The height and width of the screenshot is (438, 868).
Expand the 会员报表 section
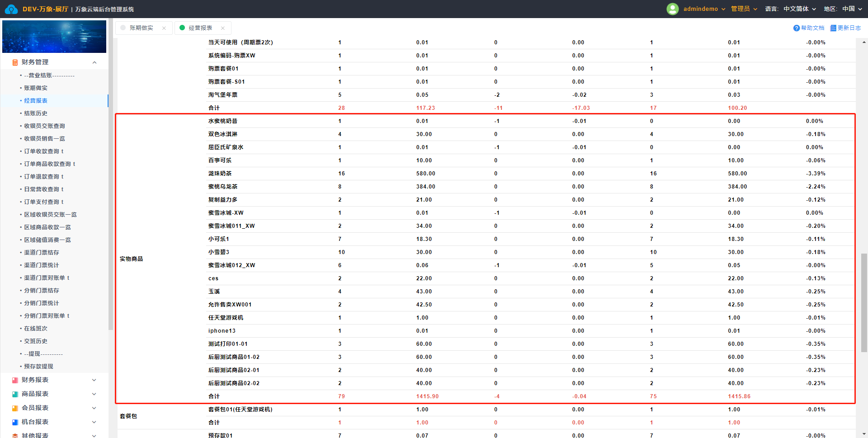(94, 408)
